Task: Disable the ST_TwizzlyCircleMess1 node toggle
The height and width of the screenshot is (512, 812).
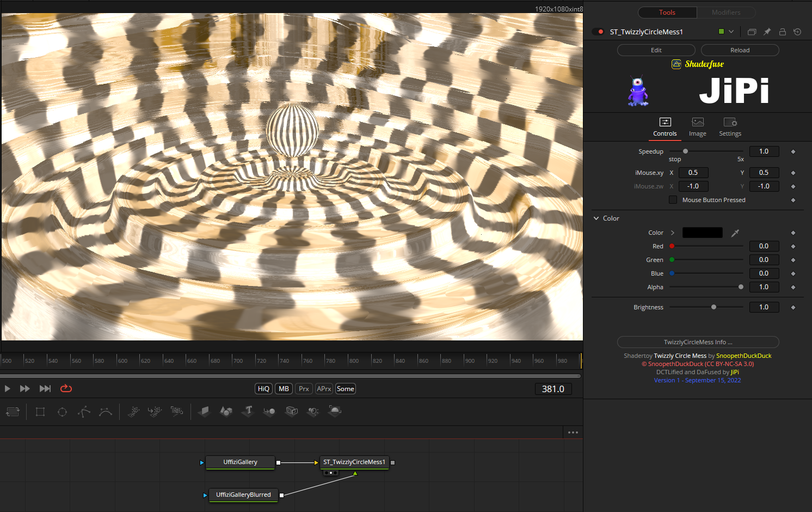Action: coord(598,32)
